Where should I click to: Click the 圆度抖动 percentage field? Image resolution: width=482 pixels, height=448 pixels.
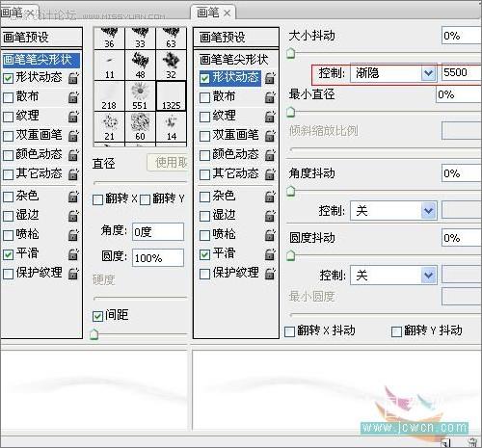point(462,238)
